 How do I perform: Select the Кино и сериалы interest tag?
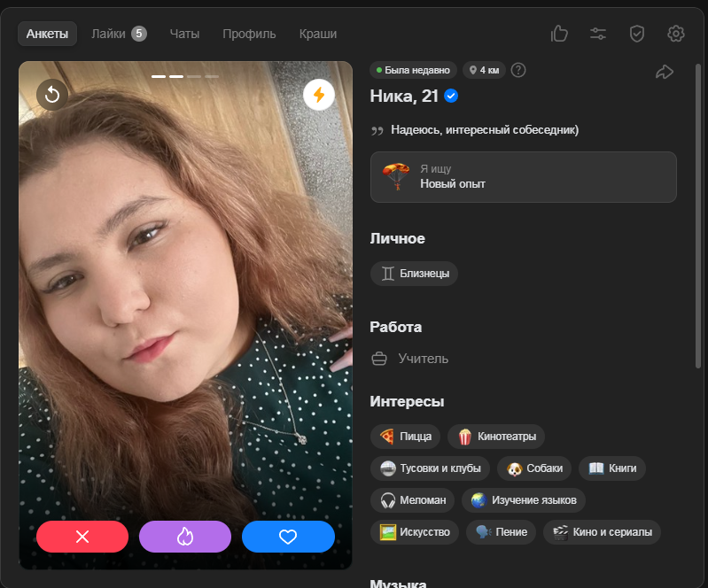click(x=602, y=532)
